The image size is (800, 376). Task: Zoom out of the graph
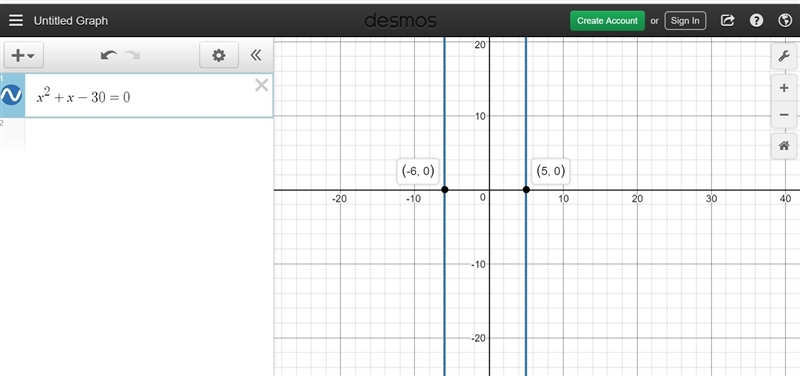(x=784, y=115)
